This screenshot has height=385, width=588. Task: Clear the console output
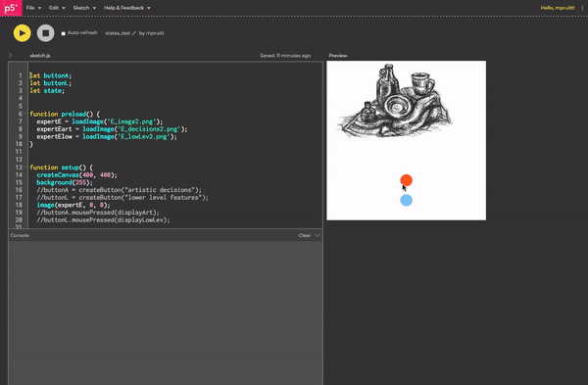(x=305, y=235)
